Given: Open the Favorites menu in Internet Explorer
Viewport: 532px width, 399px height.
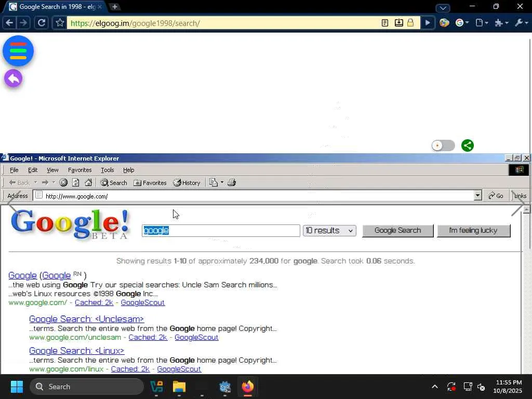Looking at the screenshot, I should click(79, 170).
